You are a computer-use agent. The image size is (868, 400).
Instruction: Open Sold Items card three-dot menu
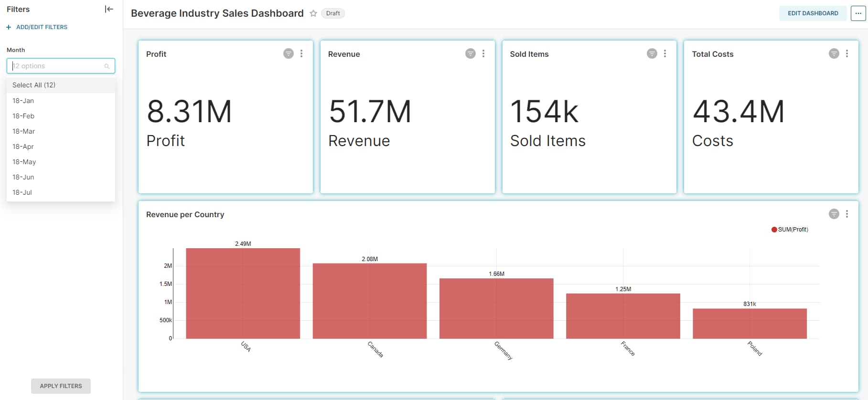[665, 53]
